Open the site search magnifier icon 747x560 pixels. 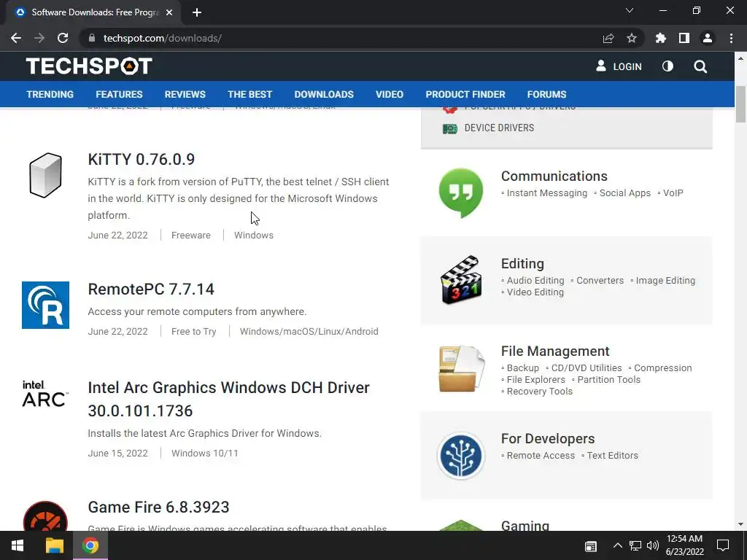pyautogui.click(x=700, y=66)
